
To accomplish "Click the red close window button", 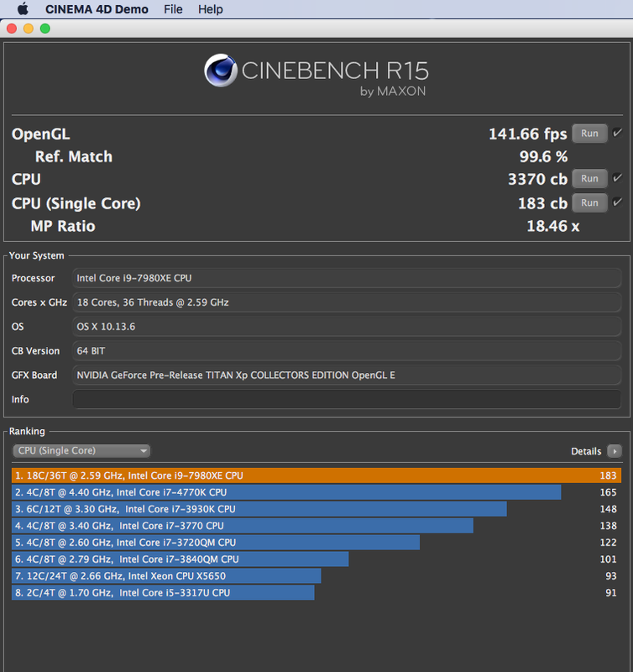I will pos(12,29).
